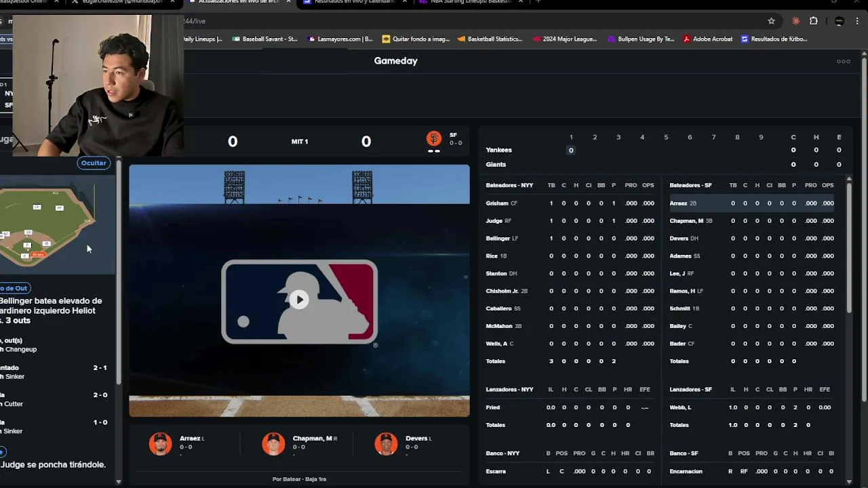
Task: Open the Adobe Acrobat bookmark
Action: [x=707, y=39]
